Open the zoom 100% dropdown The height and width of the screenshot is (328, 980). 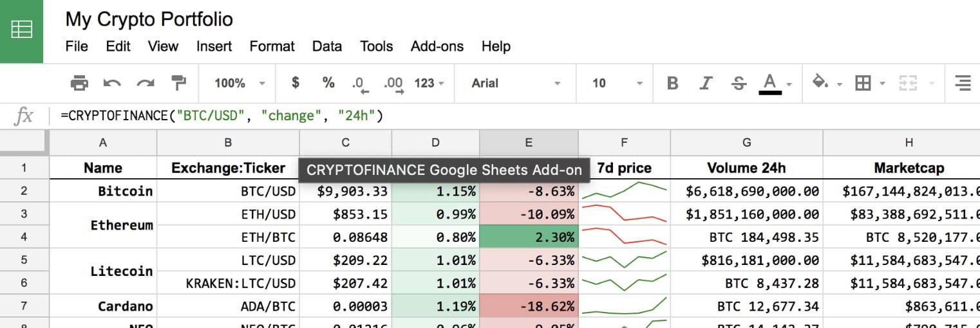(240, 83)
